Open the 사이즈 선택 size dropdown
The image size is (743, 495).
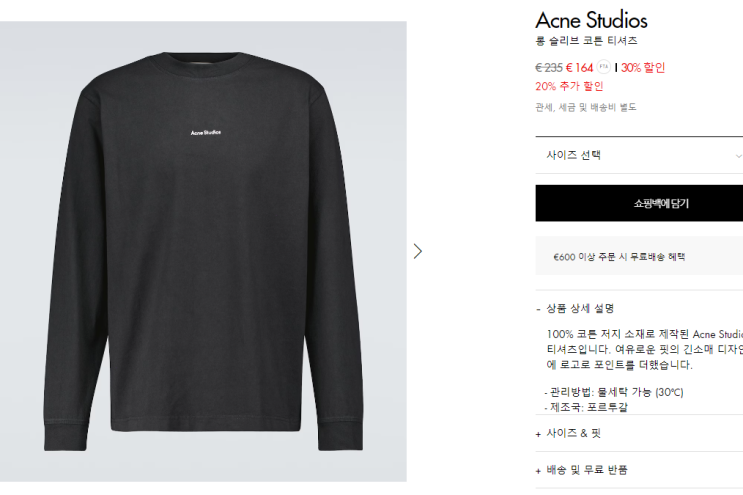[x=639, y=155]
